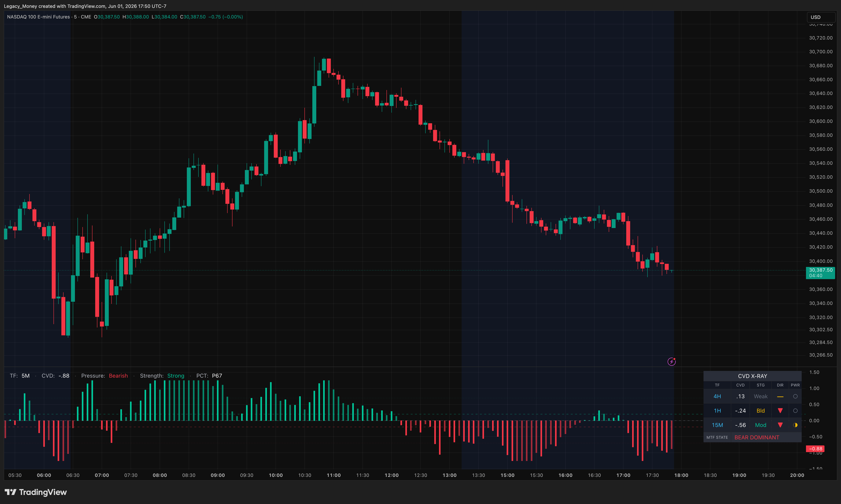The image size is (841, 504).
Task: Click the 30,600.00 price axis label
Action: (821, 121)
